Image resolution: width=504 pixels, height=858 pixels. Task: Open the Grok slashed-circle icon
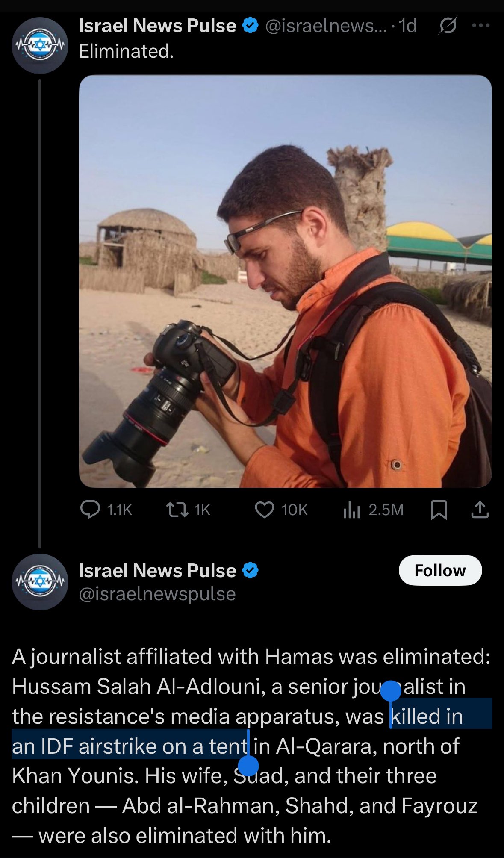click(448, 26)
